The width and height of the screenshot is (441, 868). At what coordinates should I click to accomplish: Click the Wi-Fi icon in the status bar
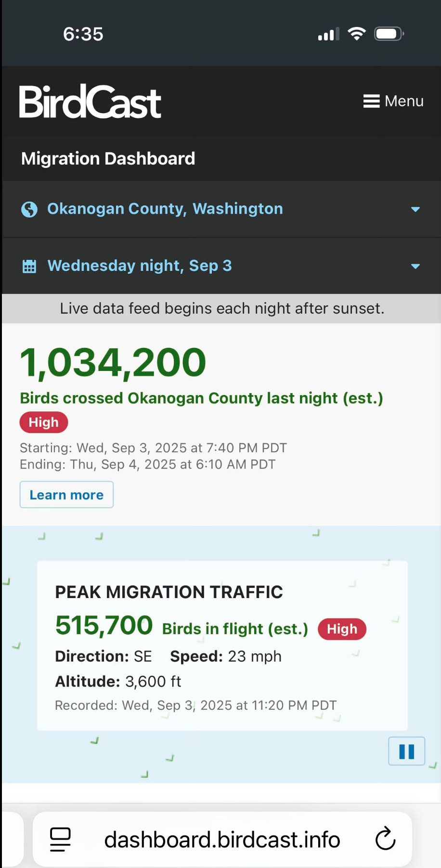[x=357, y=33]
